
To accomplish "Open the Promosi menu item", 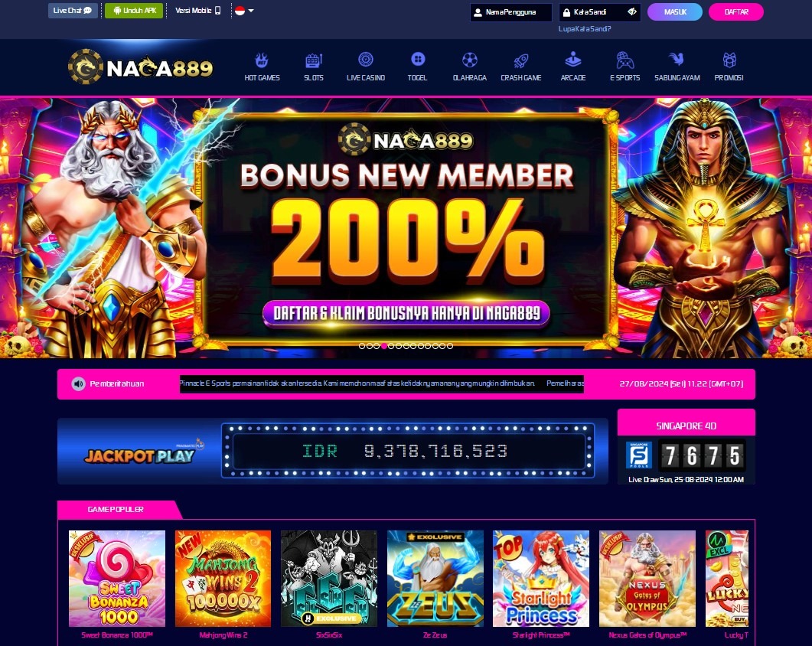I will click(x=729, y=67).
